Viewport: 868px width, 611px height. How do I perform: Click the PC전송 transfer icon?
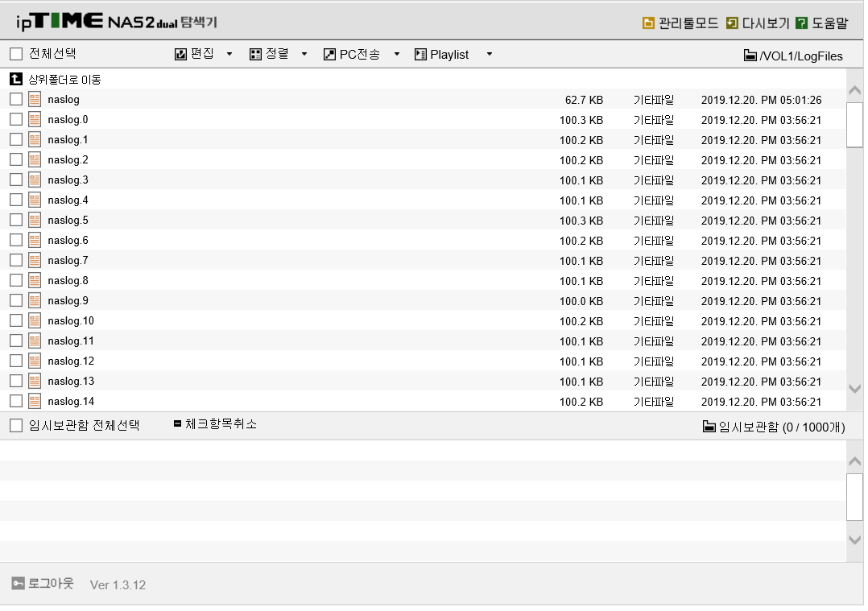click(x=329, y=54)
